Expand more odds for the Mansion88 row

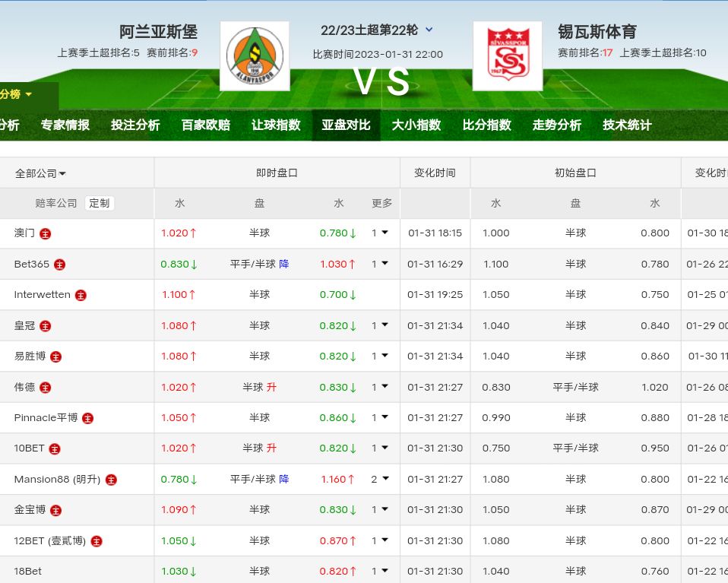[380, 479]
